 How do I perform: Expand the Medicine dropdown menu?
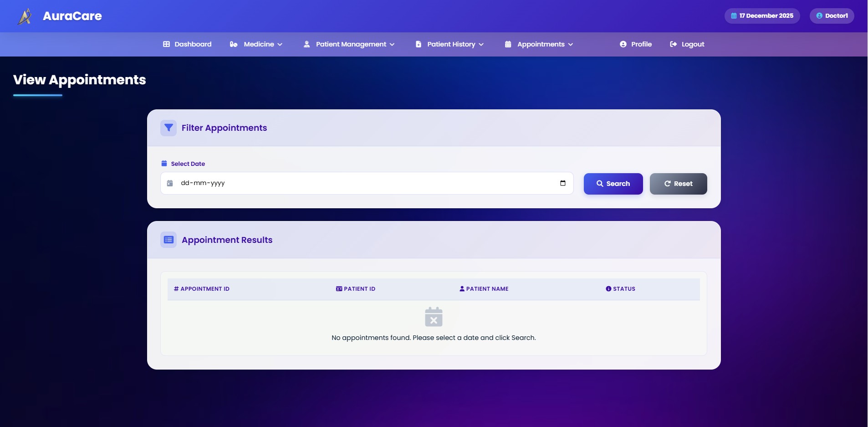pyautogui.click(x=256, y=44)
